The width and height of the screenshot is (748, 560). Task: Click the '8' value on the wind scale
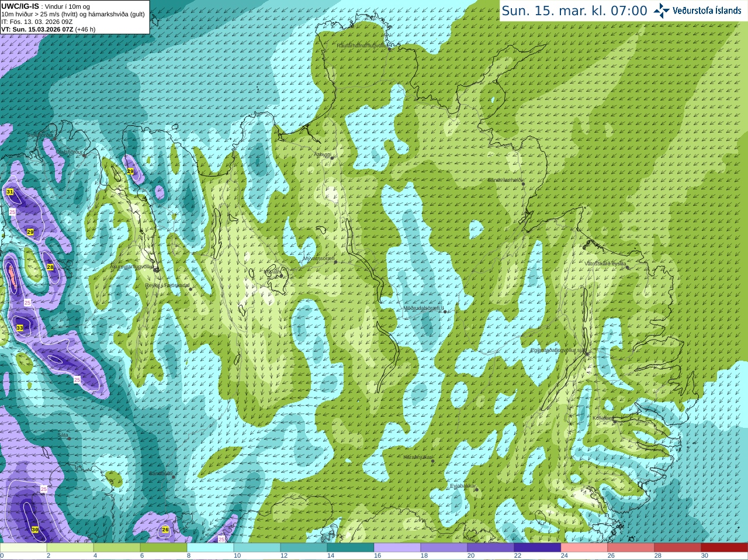click(189, 556)
